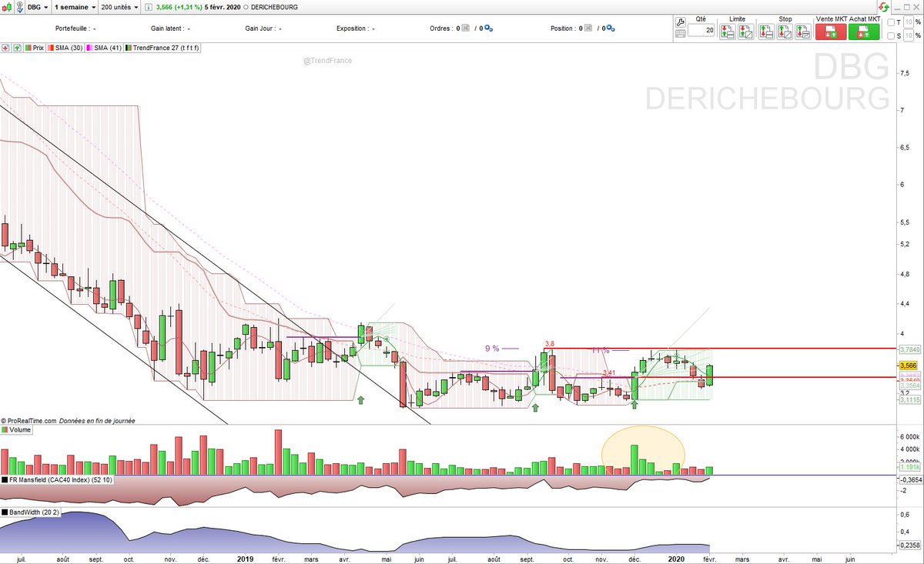924x564 pixels.
Task: Click the keyboard icon below the wrench
Action: tap(681, 34)
